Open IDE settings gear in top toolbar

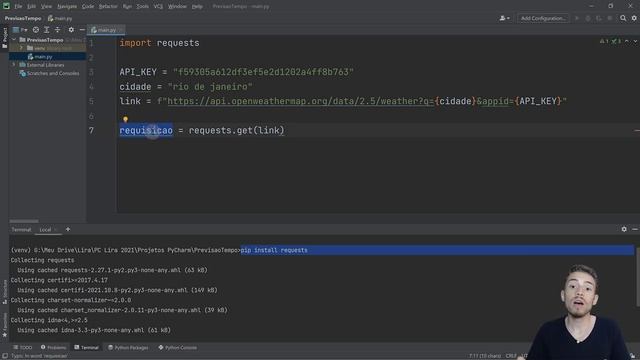point(634,18)
